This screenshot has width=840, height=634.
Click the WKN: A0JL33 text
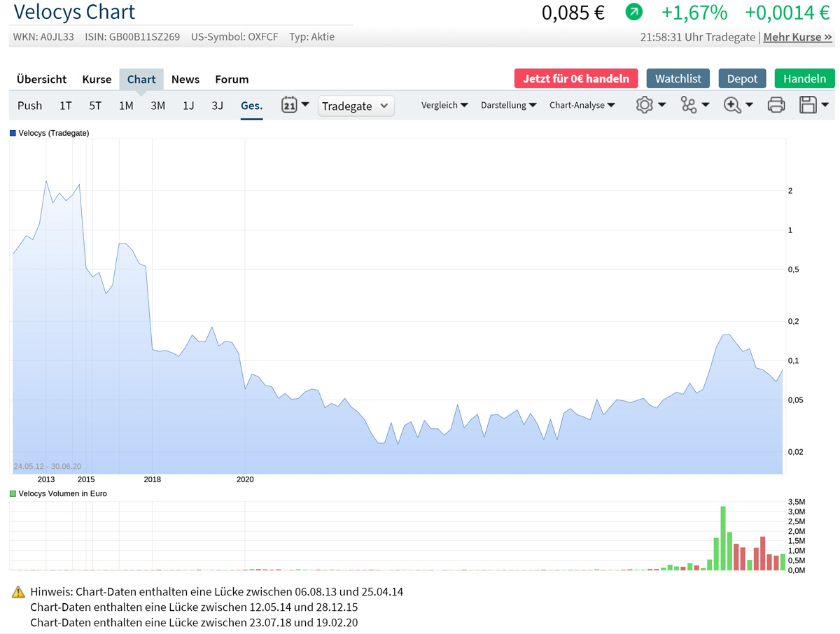tap(43, 37)
